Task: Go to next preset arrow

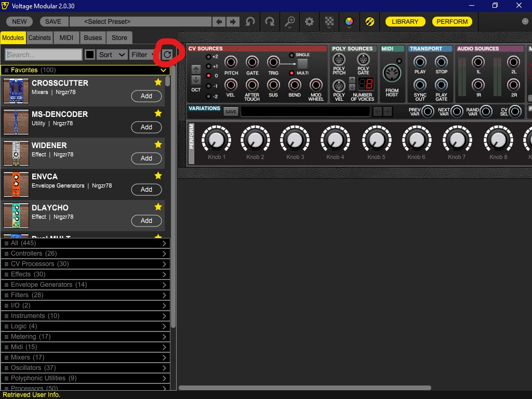Action: [233, 22]
